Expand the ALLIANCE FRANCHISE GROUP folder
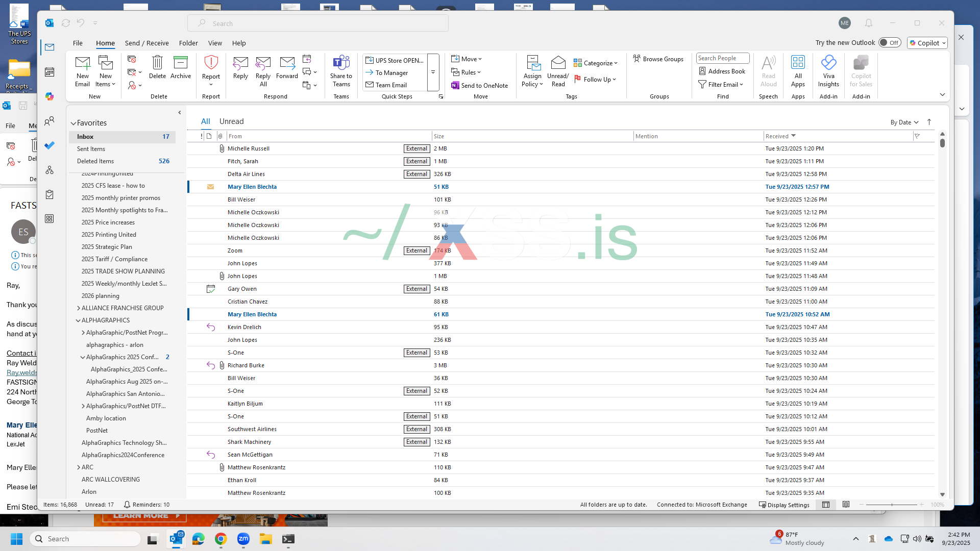Screen dimensions: 980x551 point(78,308)
